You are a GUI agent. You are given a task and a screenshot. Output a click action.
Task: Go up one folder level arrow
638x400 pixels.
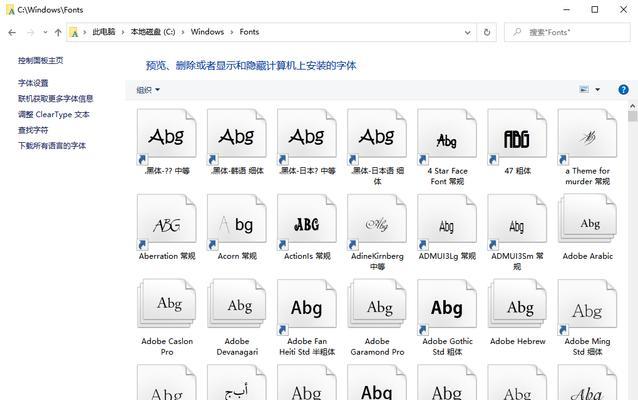58,33
